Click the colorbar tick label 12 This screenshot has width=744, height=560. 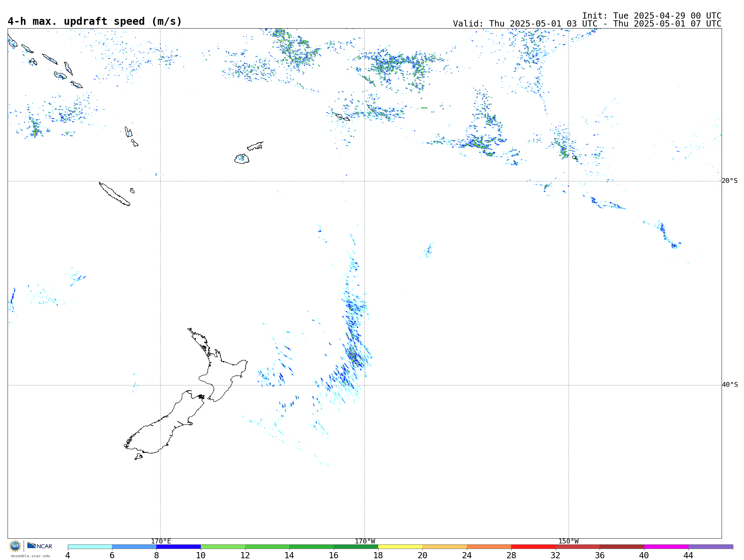point(245,555)
